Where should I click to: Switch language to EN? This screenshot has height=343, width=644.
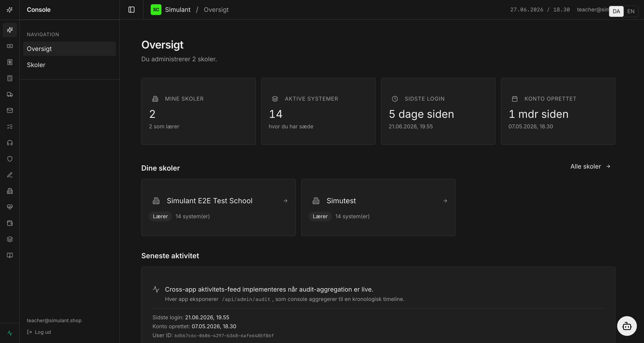coord(631,11)
